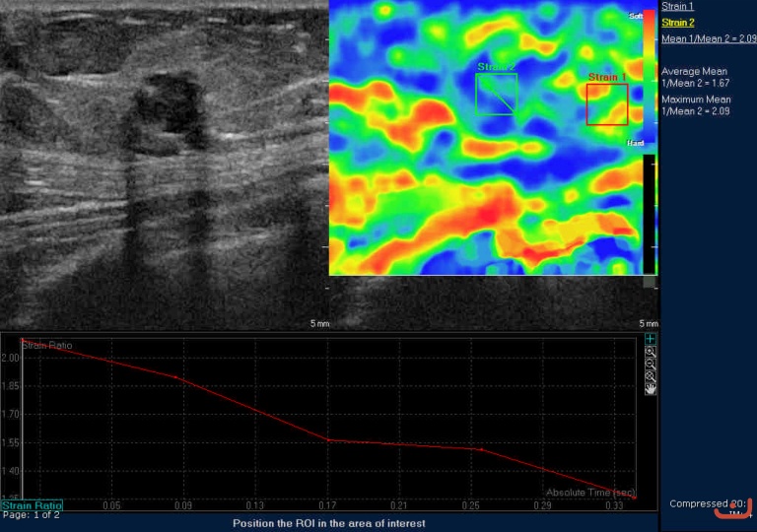Click the last curve point at 0.33 sec

pyautogui.click(x=634, y=498)
